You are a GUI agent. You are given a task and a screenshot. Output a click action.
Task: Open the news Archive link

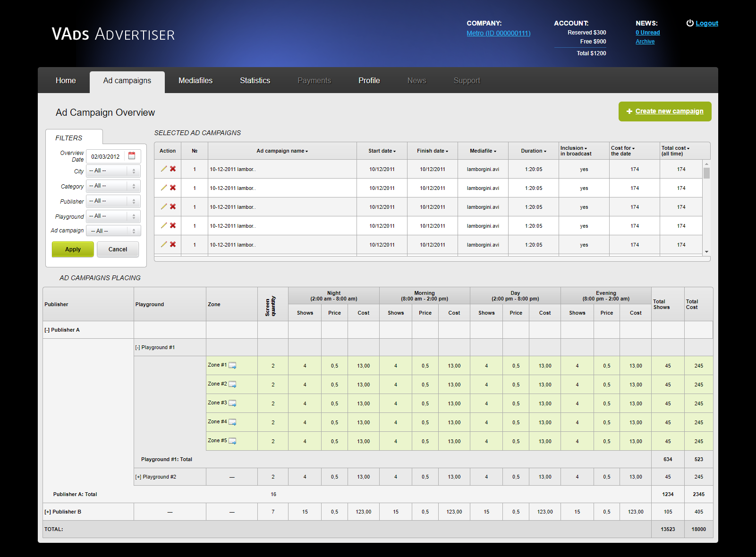[x=645, y=42]
